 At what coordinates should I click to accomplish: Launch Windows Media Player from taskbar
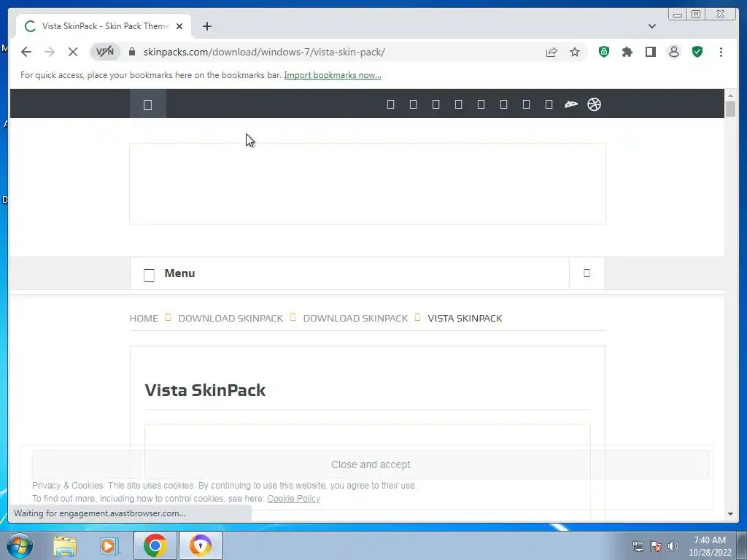tap(109, 545)
